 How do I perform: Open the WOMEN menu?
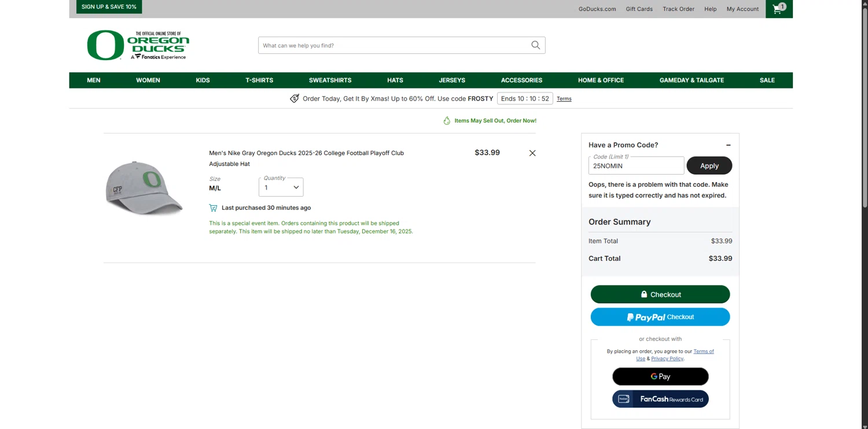pos(148,80)
